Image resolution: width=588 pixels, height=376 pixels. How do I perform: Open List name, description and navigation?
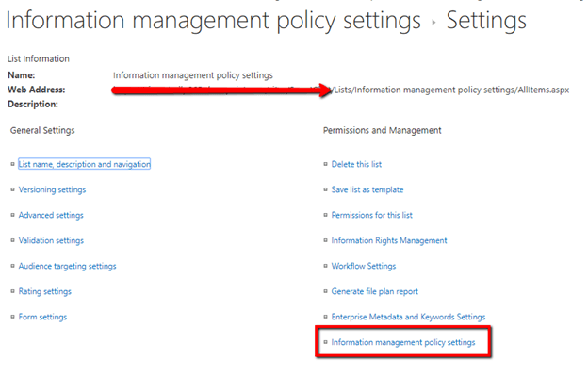pyautogui.click(x=85, y=164)
